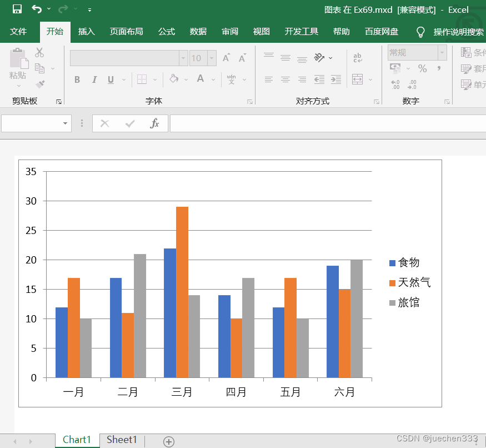Click the Insert Function fx icon
The image size is (486, 448).
click(155, 123)
